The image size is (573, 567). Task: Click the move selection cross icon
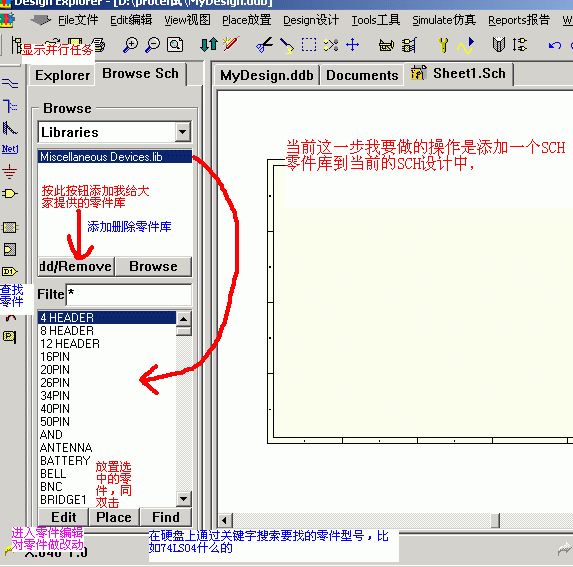click(353, 45)
